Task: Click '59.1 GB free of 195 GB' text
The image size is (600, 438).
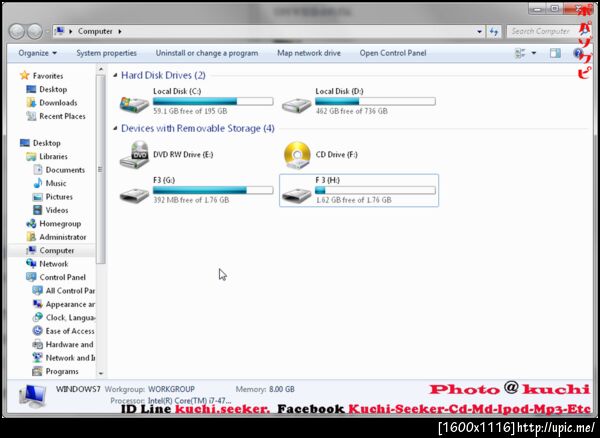Action: pyautogui.click(x=190, y=111)
